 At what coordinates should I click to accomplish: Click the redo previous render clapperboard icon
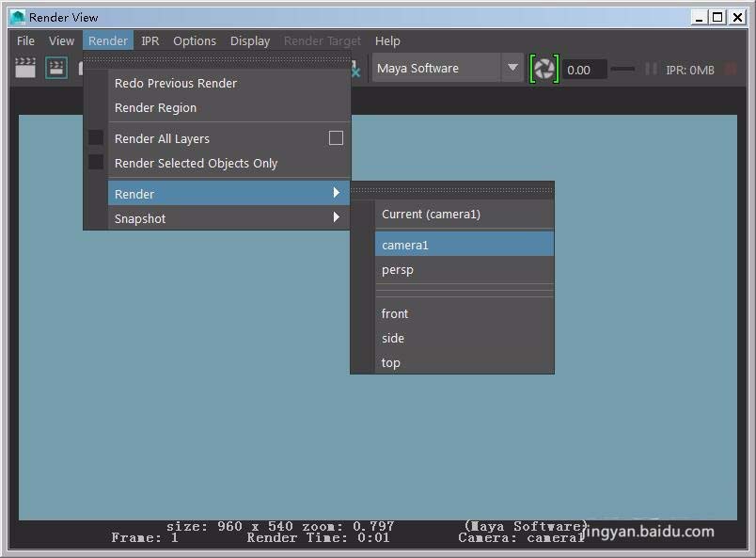pos(25,68)
